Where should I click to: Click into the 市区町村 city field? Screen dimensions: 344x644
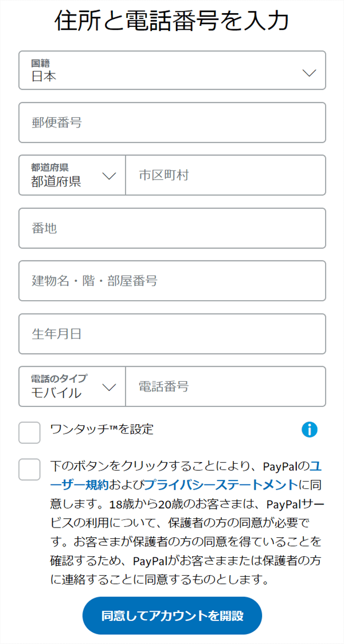pos(225,175)
